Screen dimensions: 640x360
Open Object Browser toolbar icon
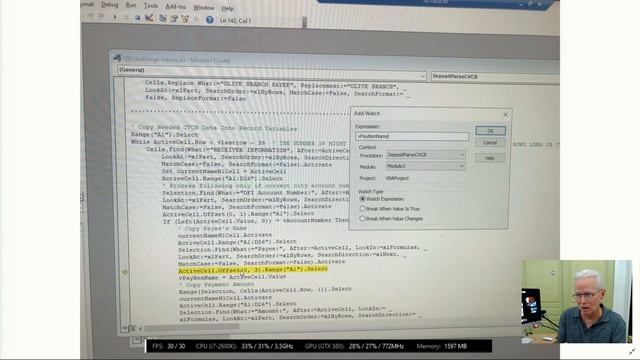tap(185, 19)
